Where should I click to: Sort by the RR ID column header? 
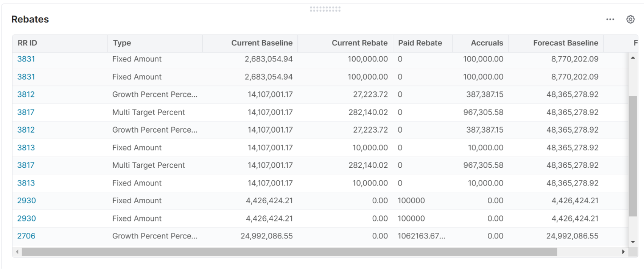point(27,43)
